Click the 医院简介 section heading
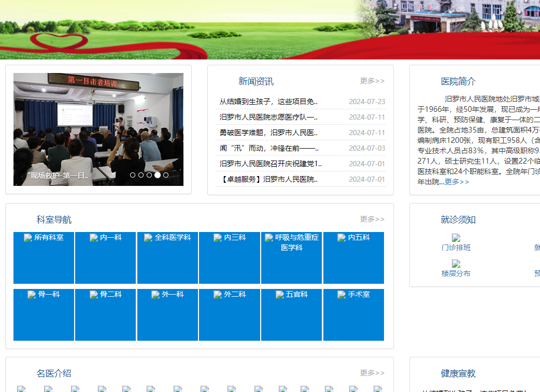Image resolution: width=540 pixels, height=392 pixels. (458, 82)
